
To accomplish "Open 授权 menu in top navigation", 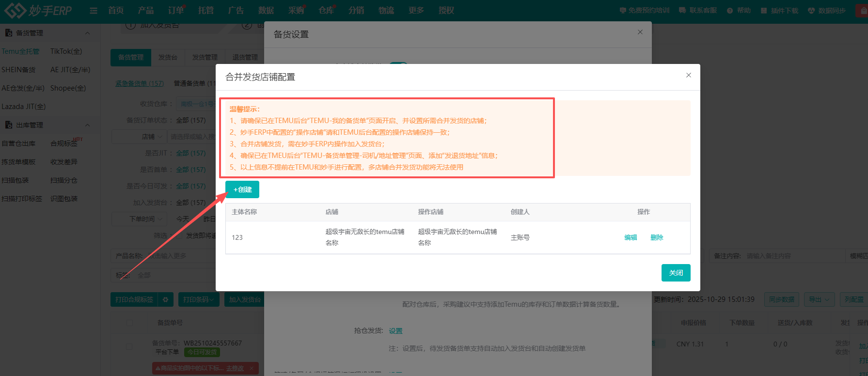I will [446, 10].
